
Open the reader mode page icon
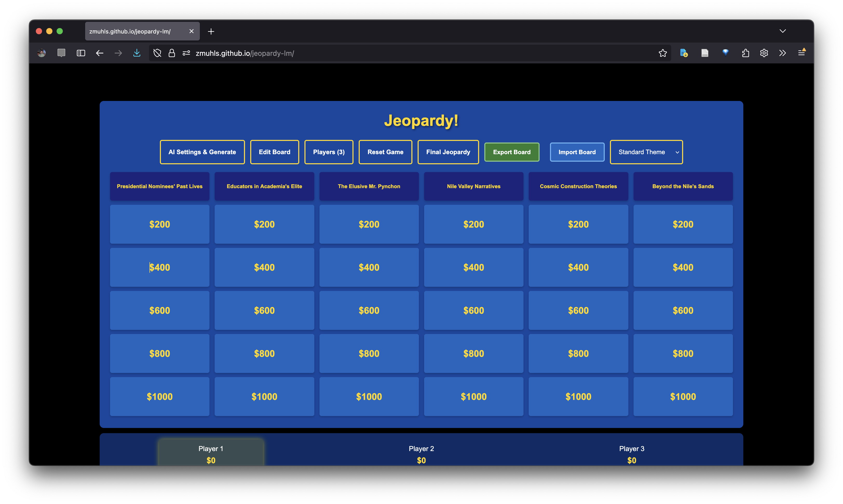pos(705,53)
